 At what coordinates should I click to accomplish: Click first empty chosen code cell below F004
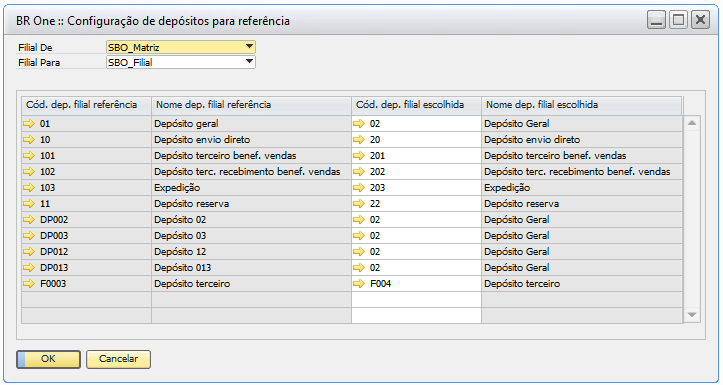(416, 300)
